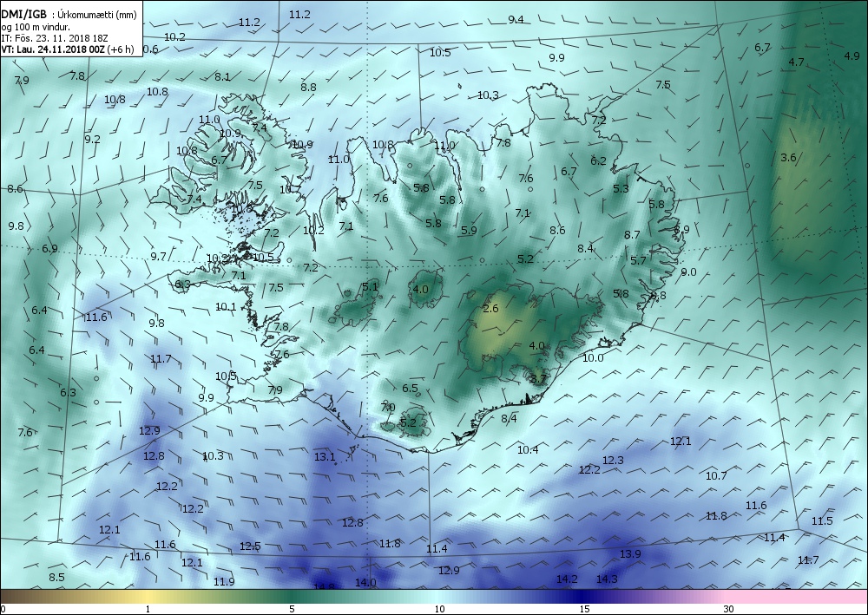Click the 14.2 value near the bottom edge
The image size is (868, 615).
pyautogui.click(x=567, y=579)
